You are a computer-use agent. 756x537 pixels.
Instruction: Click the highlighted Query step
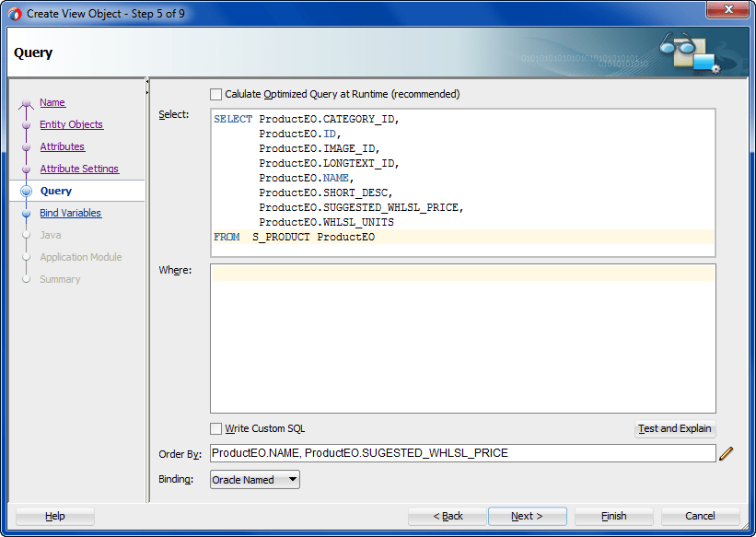[55, 191]
